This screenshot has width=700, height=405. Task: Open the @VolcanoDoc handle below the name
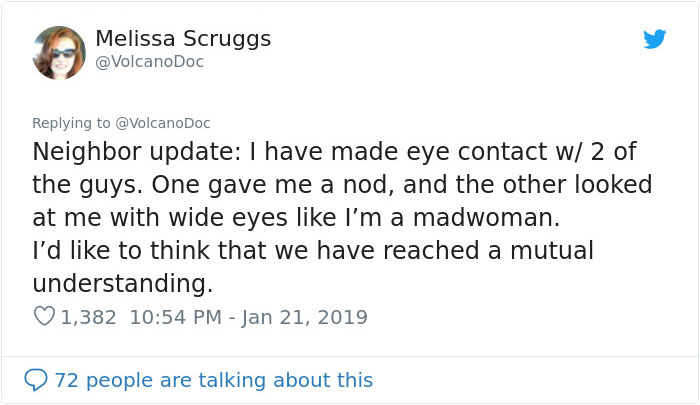(x=149, y=62)
